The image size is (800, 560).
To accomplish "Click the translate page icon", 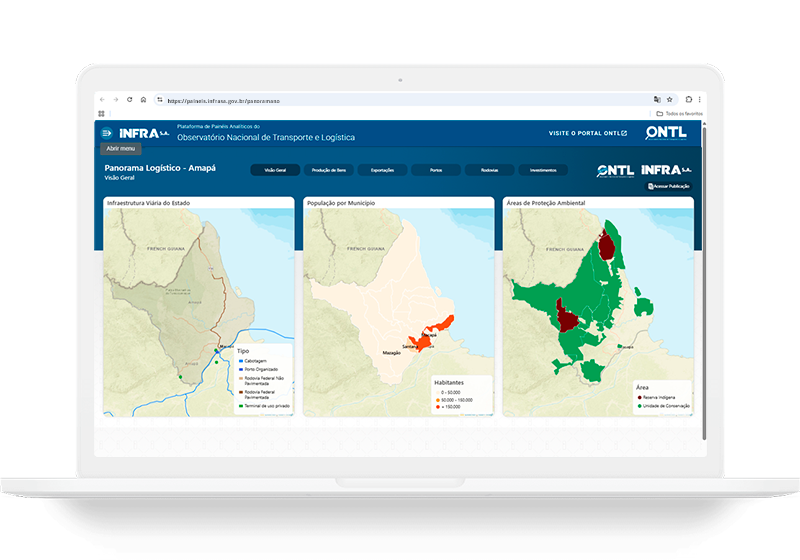I will coord(657,100).
